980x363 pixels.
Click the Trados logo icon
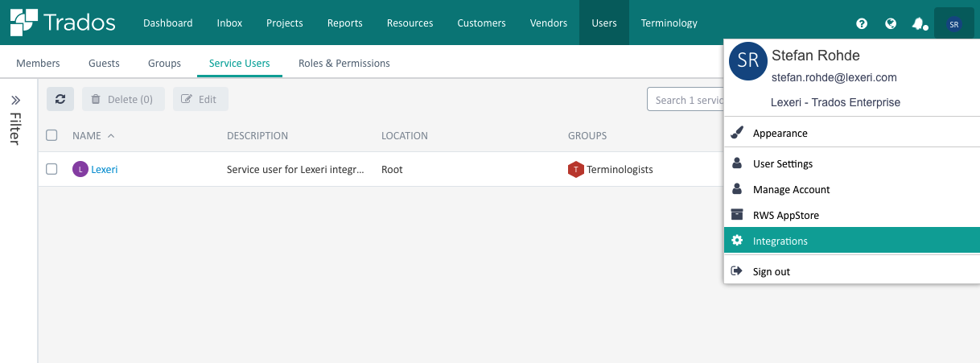[23, 23]
